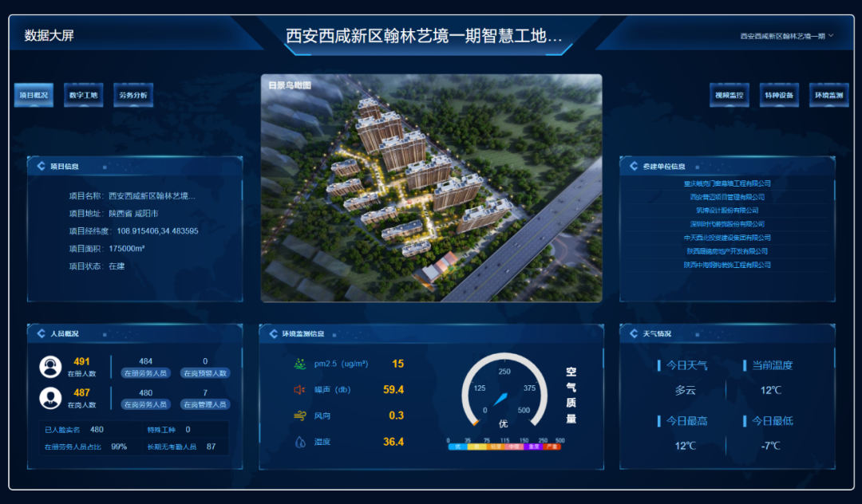Switch to the 劳务分析 tab

coord(132,94)
